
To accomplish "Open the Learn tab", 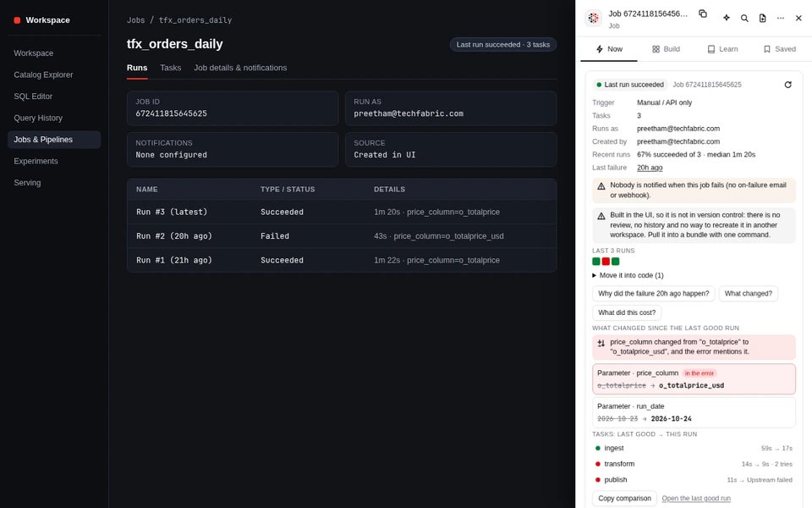I will (722, 49).
